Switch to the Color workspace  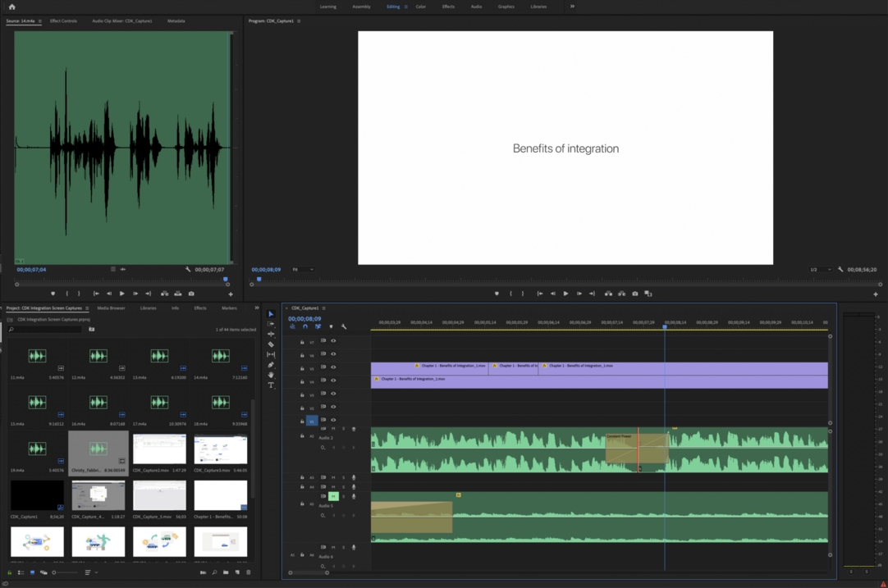pos(421,7)
